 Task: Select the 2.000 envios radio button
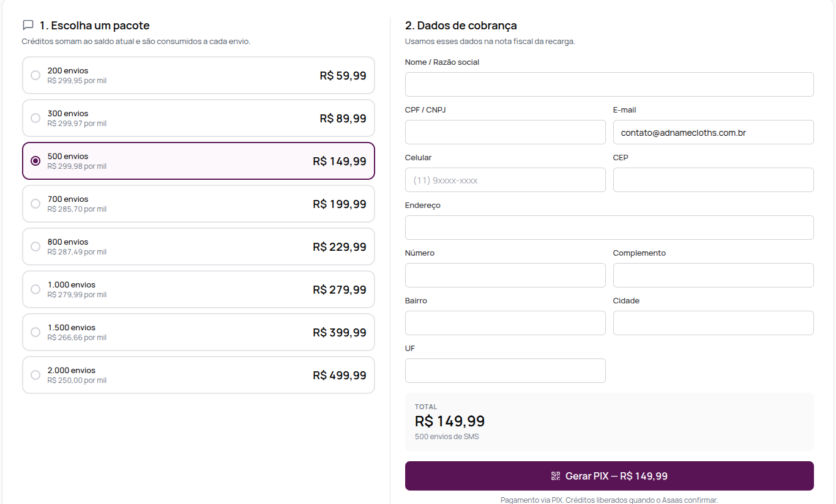pyautogui.click(x=35, y=375)
